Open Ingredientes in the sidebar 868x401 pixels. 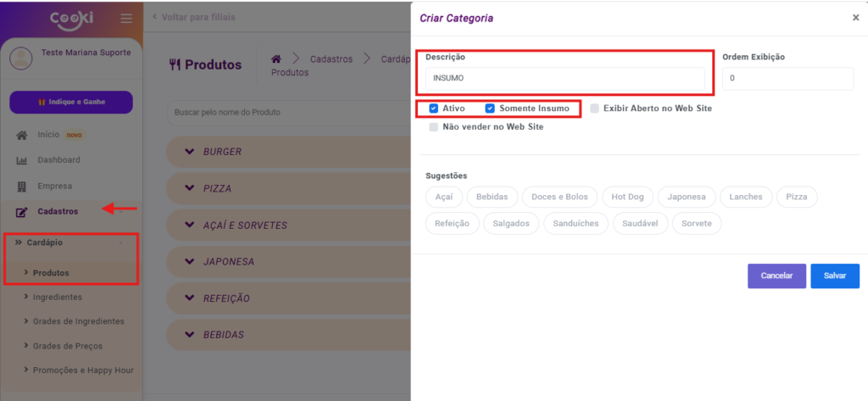click(57, 298)
